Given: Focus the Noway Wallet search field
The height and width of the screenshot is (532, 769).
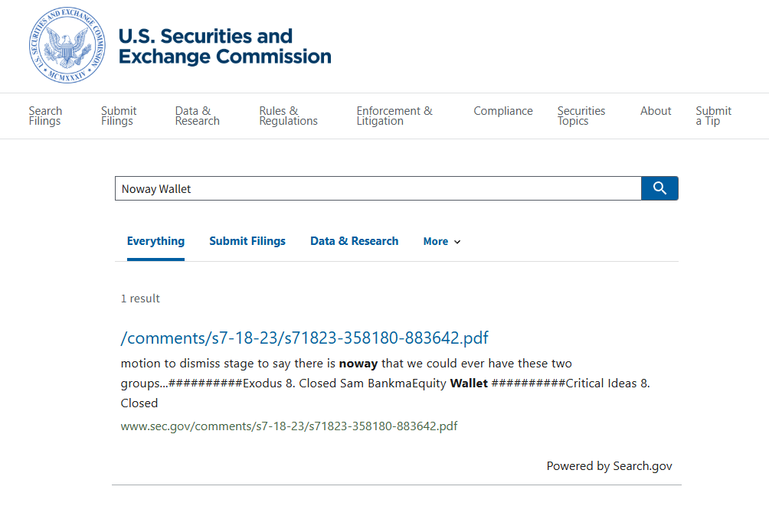Looking at the screenshot, I should coord(378,189).
